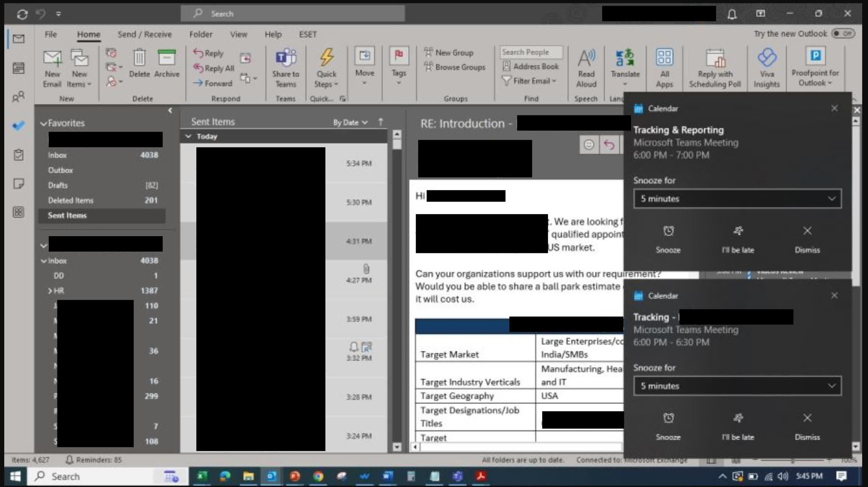Expand the HR subfolder

pyautogui.click(x=50, y=291)
